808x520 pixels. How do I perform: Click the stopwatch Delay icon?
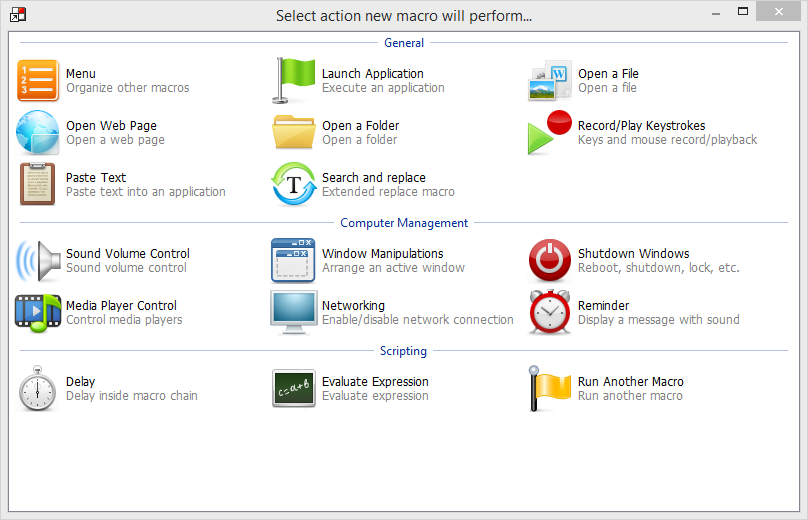[x=37, y=388]
